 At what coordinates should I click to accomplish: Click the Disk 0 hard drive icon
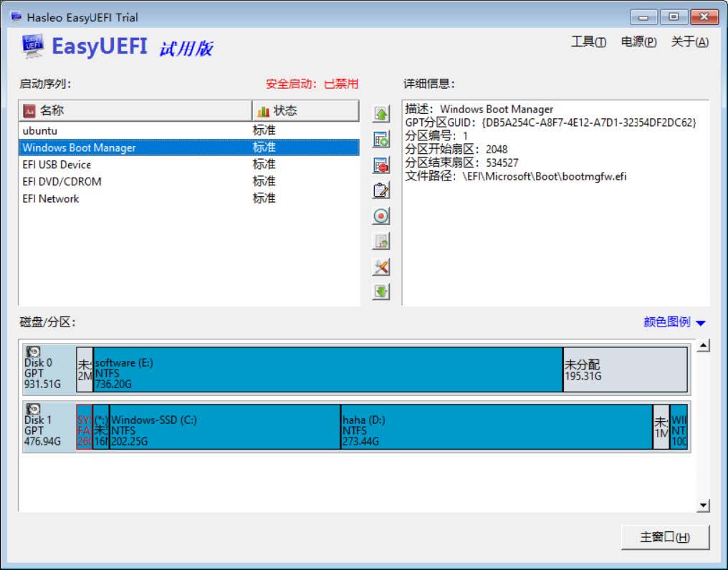point(33,352)
